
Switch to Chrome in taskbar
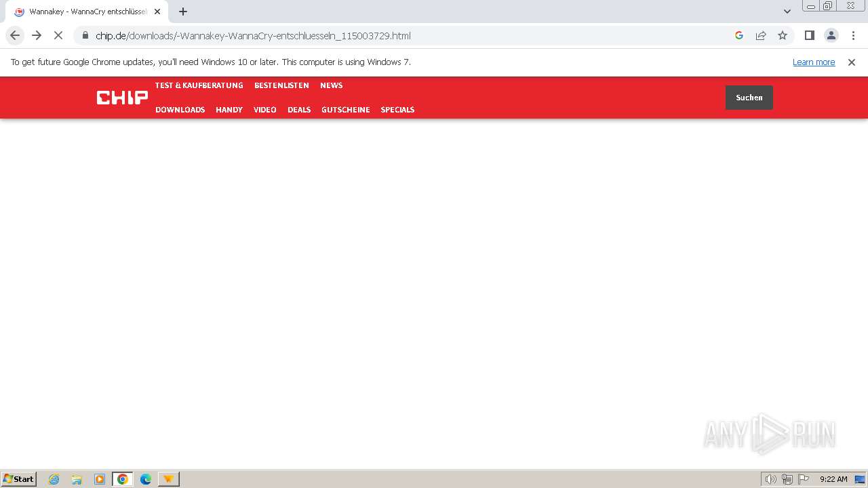123,479
